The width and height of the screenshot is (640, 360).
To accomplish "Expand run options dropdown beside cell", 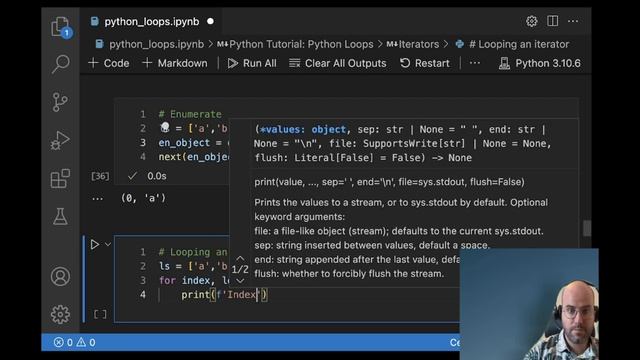I will 108,244.
